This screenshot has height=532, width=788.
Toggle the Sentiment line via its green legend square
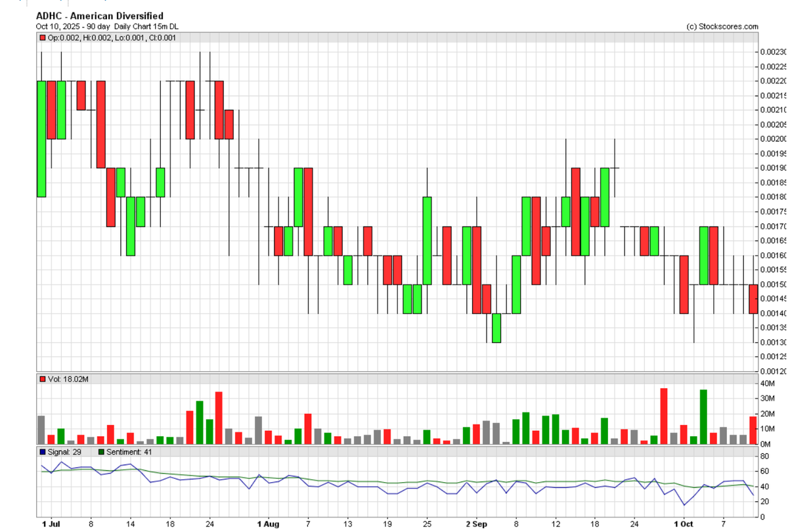[x=100, y=451]
